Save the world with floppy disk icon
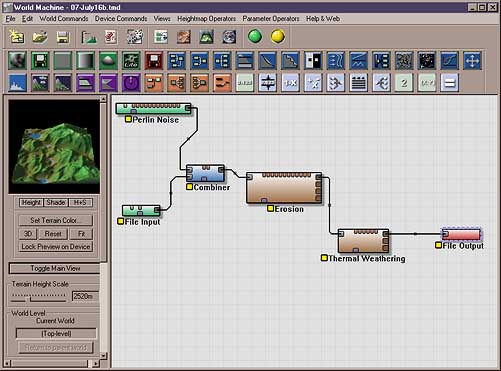 pos(63,37)
